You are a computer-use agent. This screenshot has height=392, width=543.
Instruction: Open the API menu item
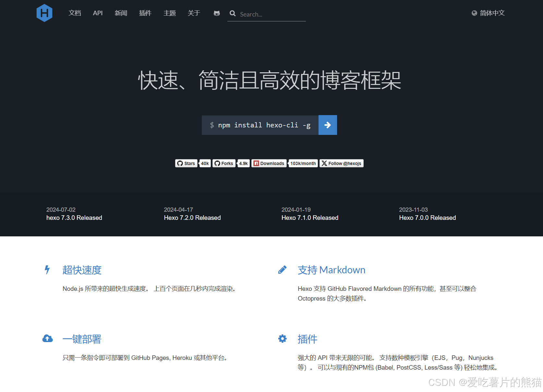pos(98,13)
